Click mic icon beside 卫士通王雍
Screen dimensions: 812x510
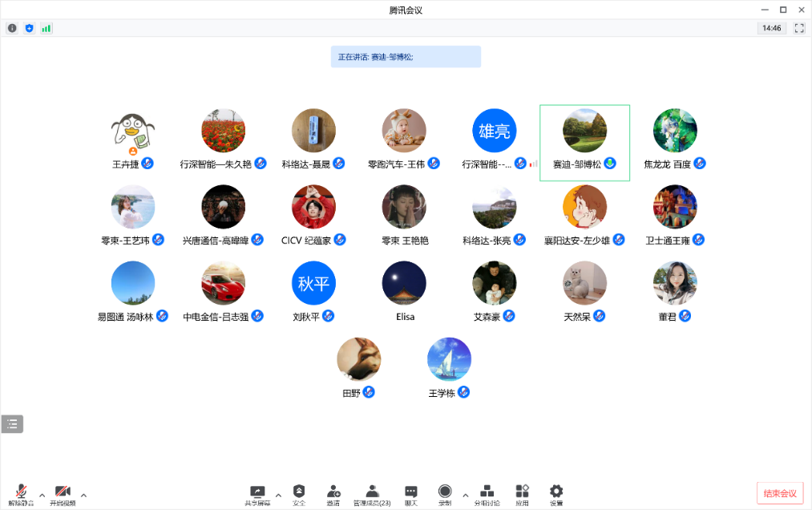(698, 240)
